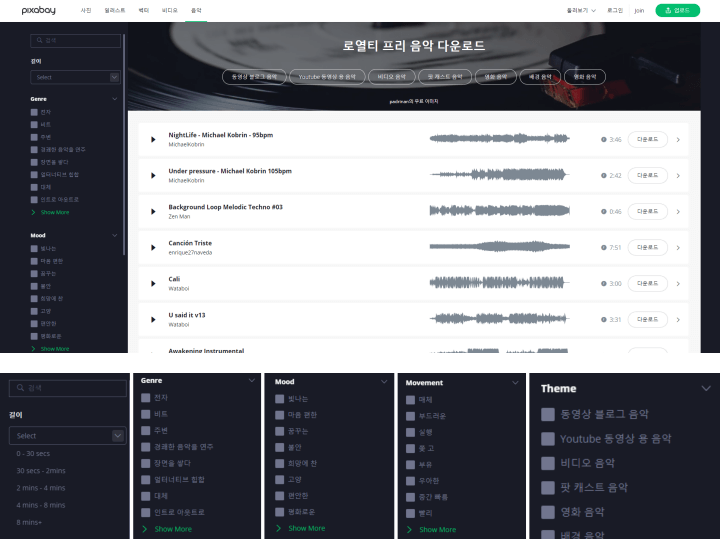Click the clock icon beside 3:00 duration
The height and width of the screenshot is (539, 720).
coord(604,284)
